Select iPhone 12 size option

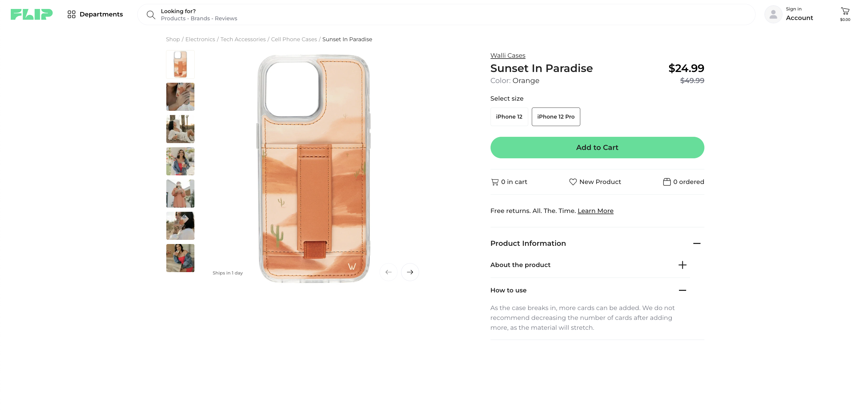[509, 117]
